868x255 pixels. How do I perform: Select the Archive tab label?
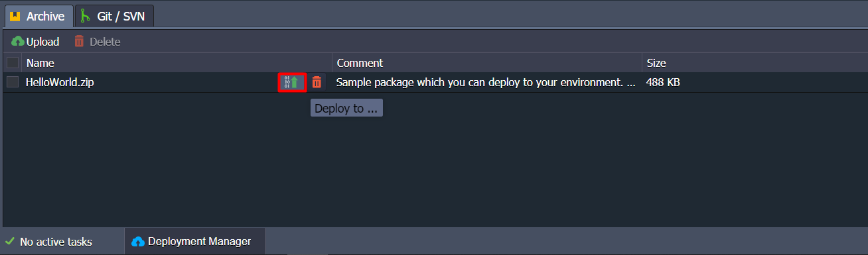click(45, 16)
